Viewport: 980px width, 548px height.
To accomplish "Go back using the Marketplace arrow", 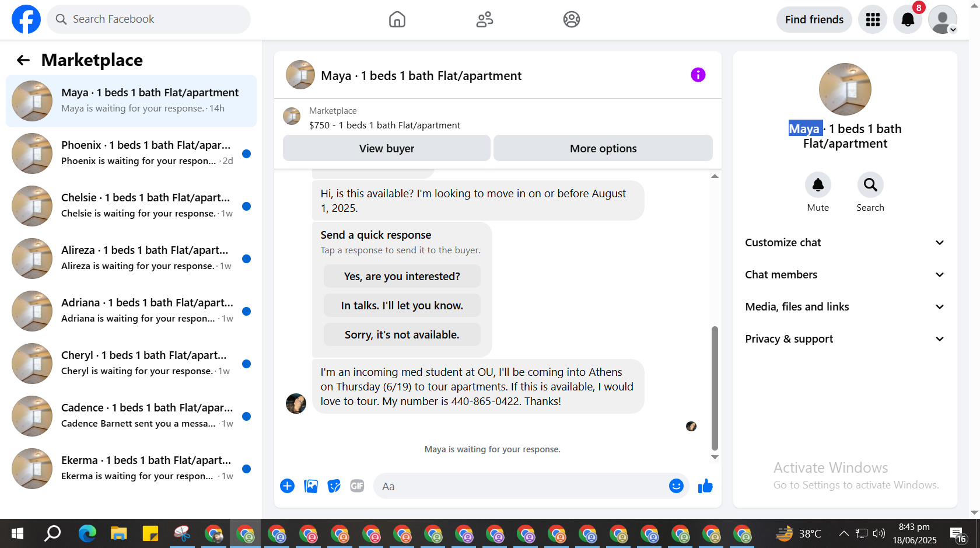I will pyautogui.click(x=23, y=60).
